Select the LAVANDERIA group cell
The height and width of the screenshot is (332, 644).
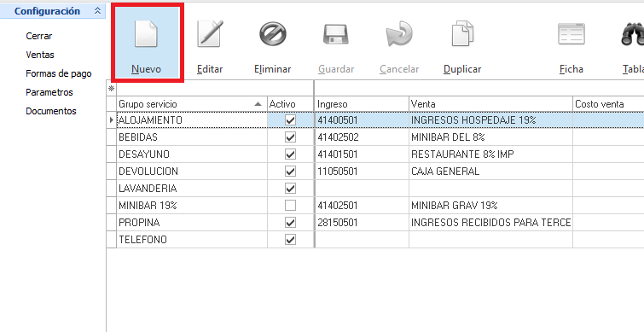point(192,188)
